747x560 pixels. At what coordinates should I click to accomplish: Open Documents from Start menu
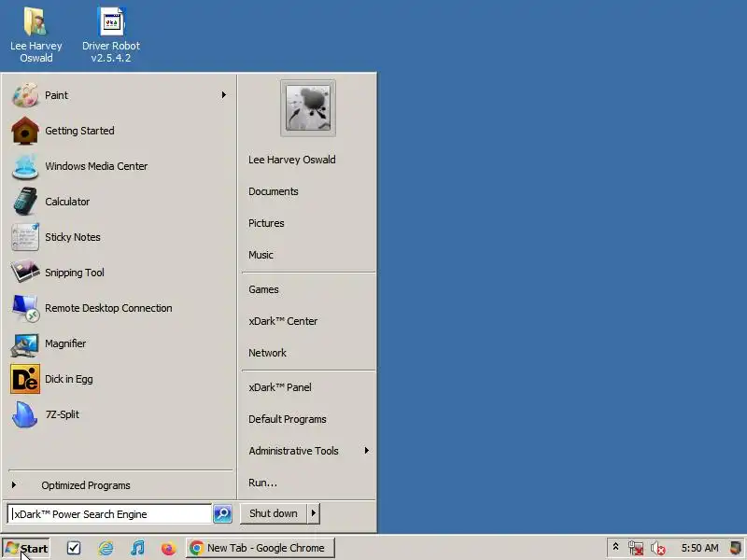point(274,191)
